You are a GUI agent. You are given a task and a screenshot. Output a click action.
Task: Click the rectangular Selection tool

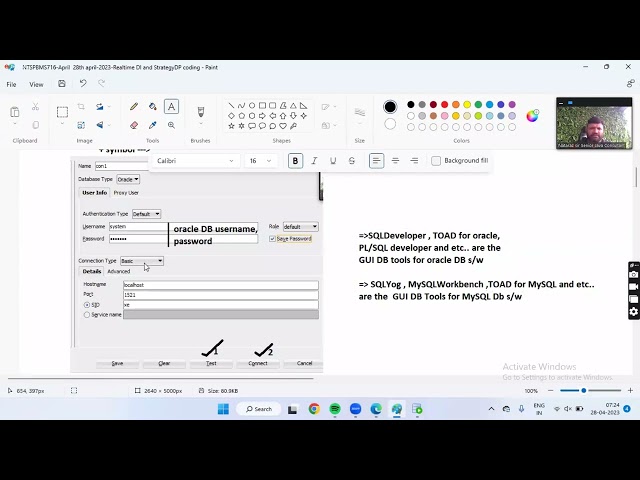coord(62,111)
